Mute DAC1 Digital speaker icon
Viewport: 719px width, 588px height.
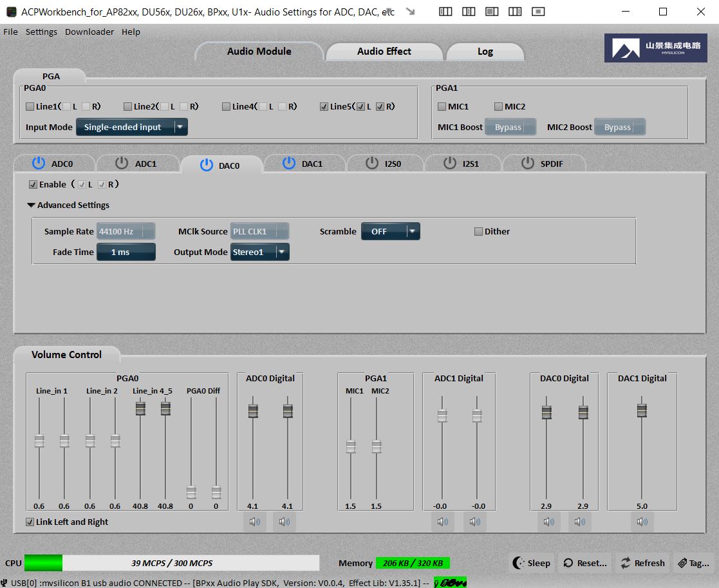pos(642,522)
